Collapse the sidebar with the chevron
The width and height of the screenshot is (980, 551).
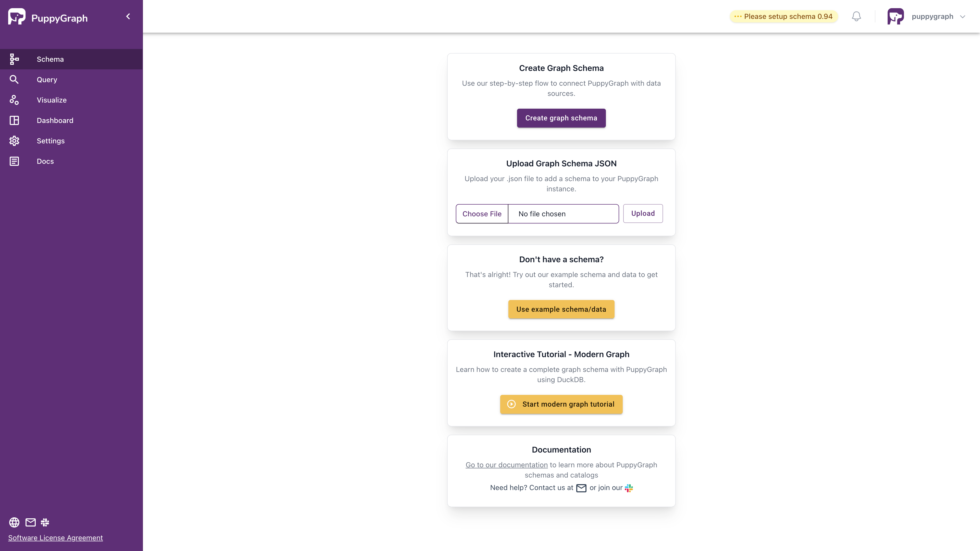click(128, 16)
